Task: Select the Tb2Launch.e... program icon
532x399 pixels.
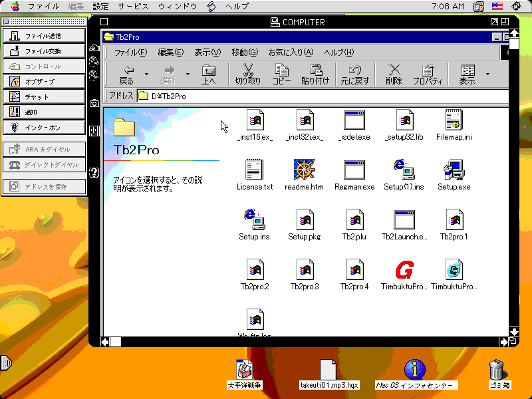Action: [404, 219]
